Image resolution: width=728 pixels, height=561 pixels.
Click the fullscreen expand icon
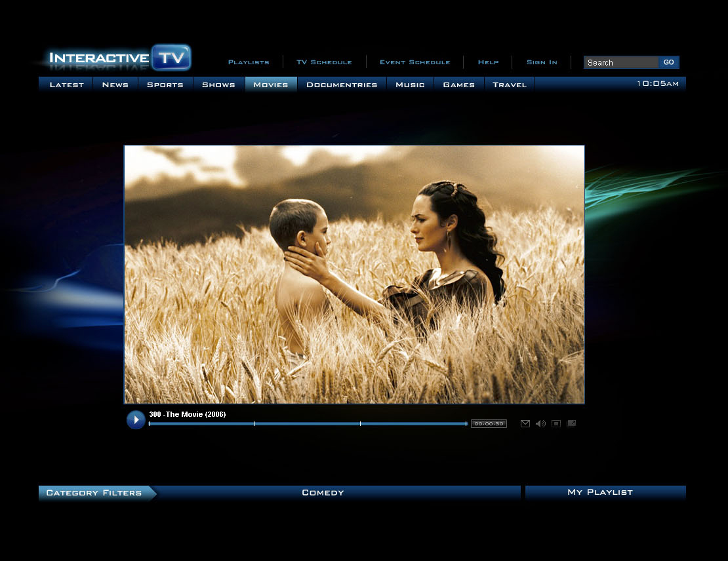571,423
